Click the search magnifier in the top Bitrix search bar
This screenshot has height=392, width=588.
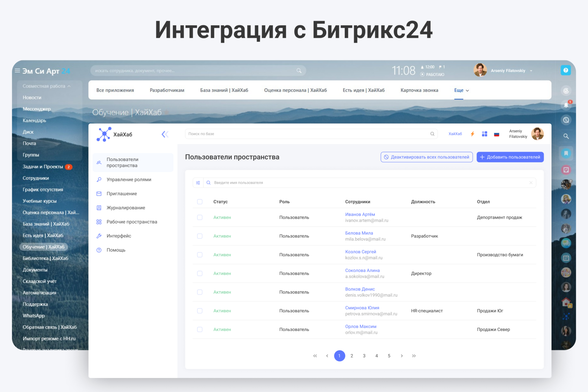click(x=299, y=71)
